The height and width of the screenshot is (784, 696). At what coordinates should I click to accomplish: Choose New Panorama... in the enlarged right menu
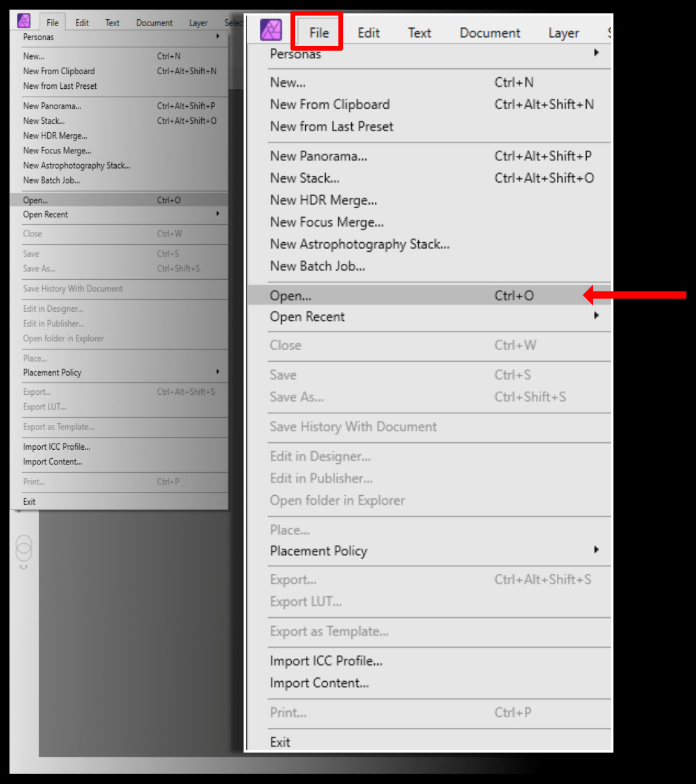(x=428, y=156)
